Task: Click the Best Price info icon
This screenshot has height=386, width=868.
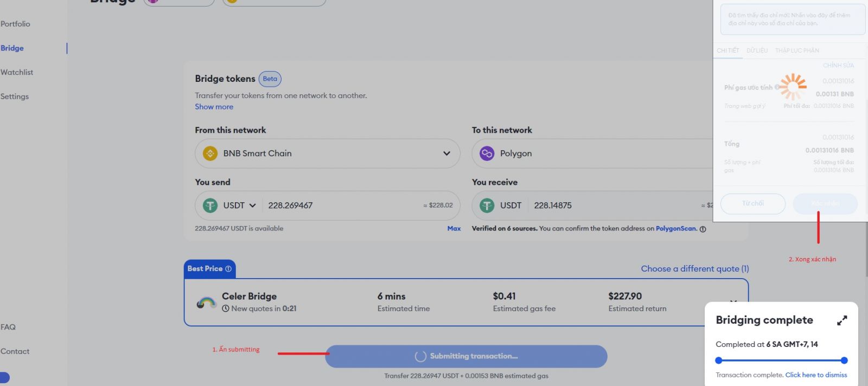Action: tap(228, 268)
